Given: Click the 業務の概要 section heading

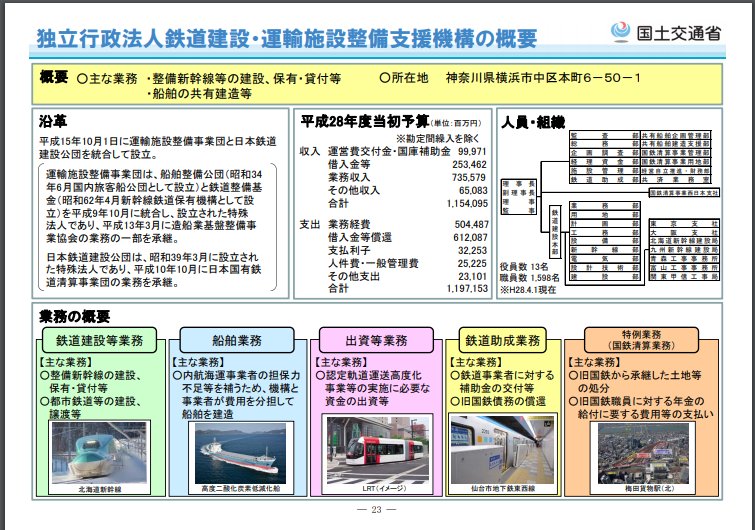Looking at the screenshot, I should (75, 316).
